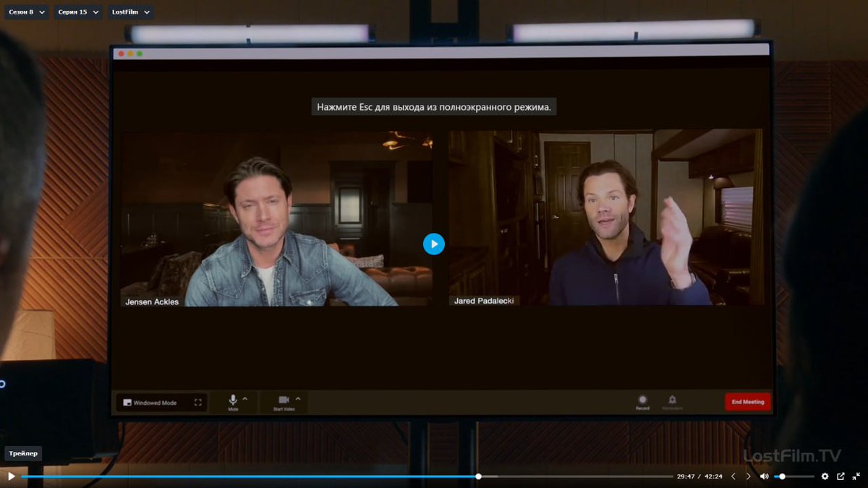Image resolution: width=868 pixels, height=488 pixels.
Task: Go to the previous episode chevron
Action: tap(733, 476)
